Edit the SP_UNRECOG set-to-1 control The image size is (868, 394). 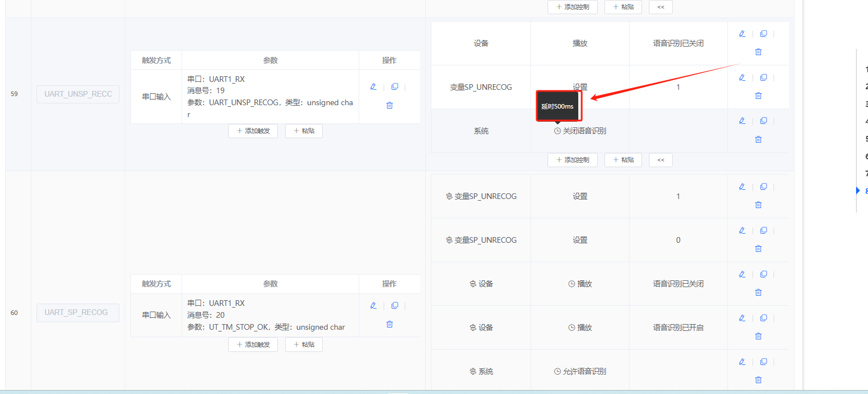pyautogui.click(x=742, y=77)
